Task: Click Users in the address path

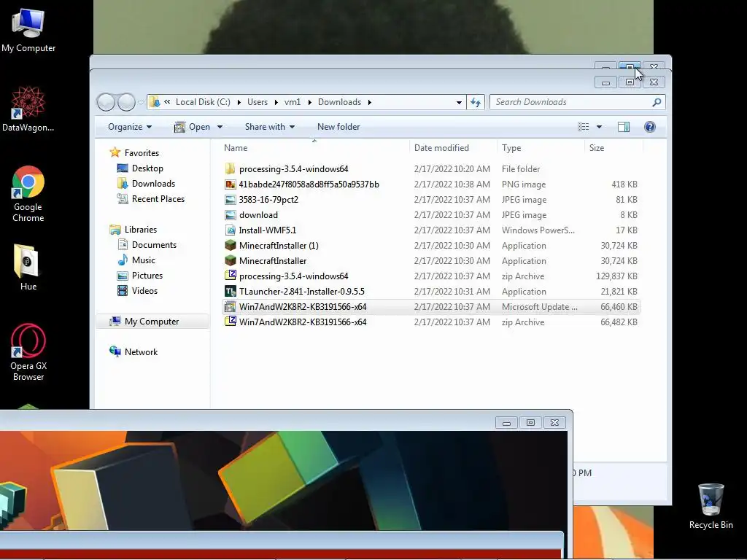Action: tap(258, 102)
